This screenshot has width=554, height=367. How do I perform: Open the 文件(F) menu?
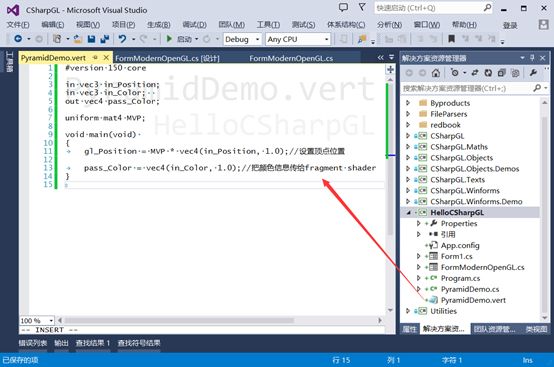pos(18,25)
